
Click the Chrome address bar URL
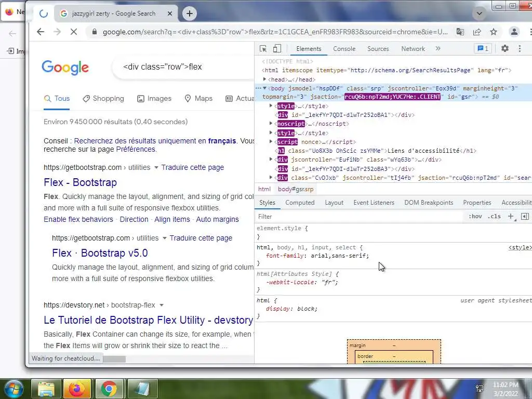point(275,32)
